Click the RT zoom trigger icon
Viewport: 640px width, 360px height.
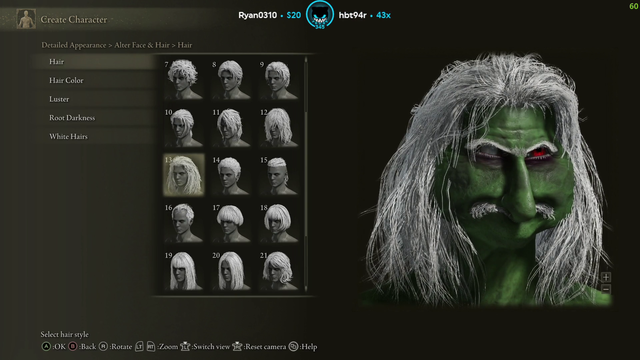coord(151,347)
